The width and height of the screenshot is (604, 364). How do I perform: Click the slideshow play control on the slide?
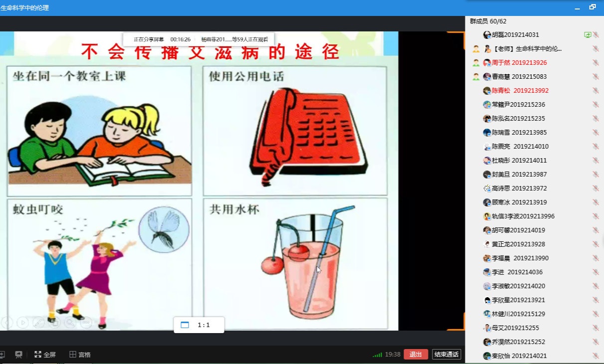tap(22, 323)
